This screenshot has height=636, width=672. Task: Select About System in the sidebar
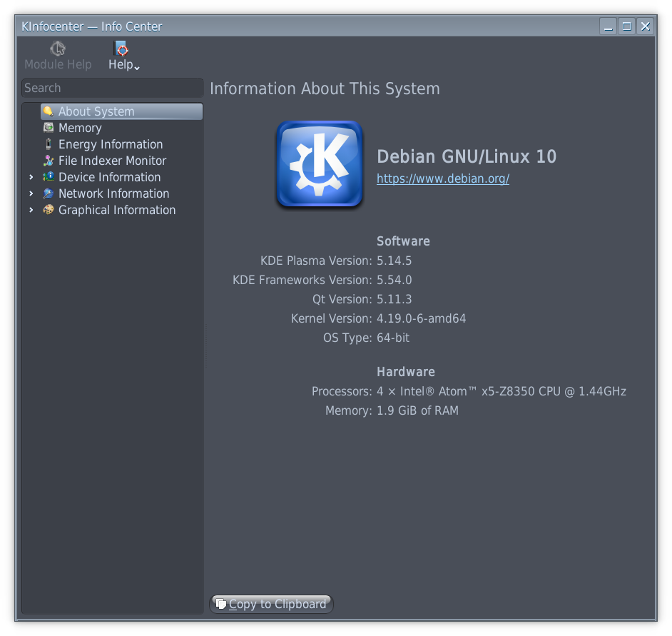pyautogui.click(x=96, y=111)
